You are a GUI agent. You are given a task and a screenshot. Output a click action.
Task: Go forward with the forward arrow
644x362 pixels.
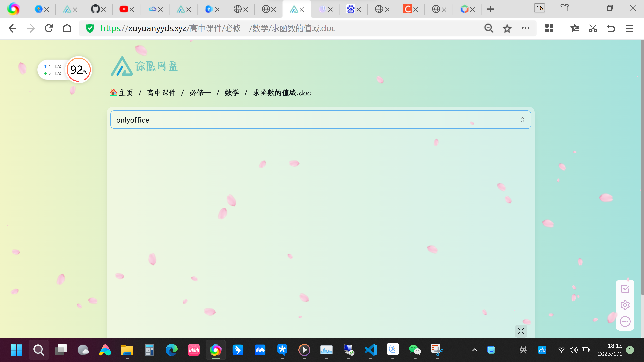[x=31, y=28]
